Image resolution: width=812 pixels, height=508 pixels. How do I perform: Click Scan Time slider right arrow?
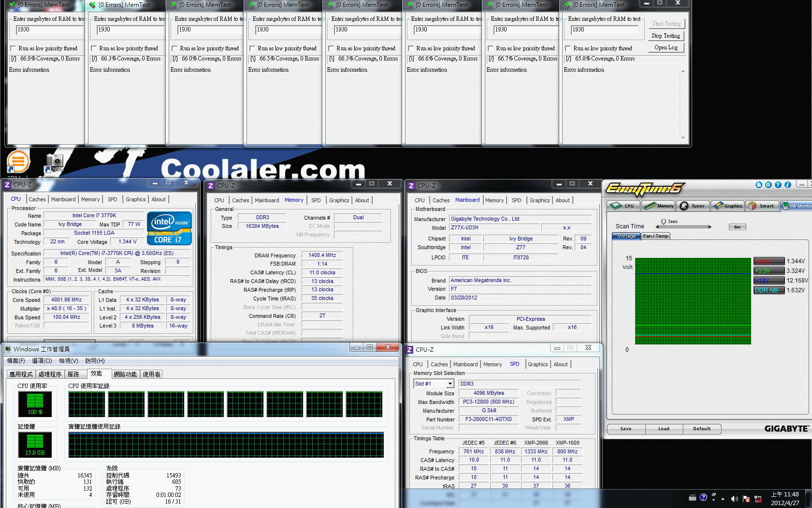click(710, 226)
